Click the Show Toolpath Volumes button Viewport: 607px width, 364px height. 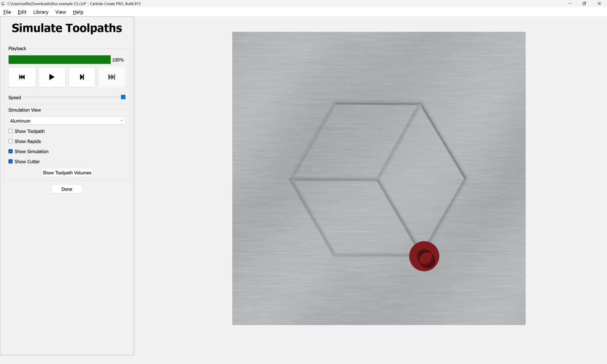tap(67, 173)
